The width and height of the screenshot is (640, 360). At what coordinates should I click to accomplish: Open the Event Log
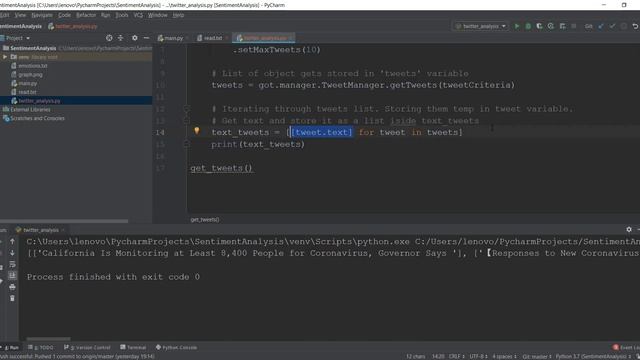coord(627,347)
